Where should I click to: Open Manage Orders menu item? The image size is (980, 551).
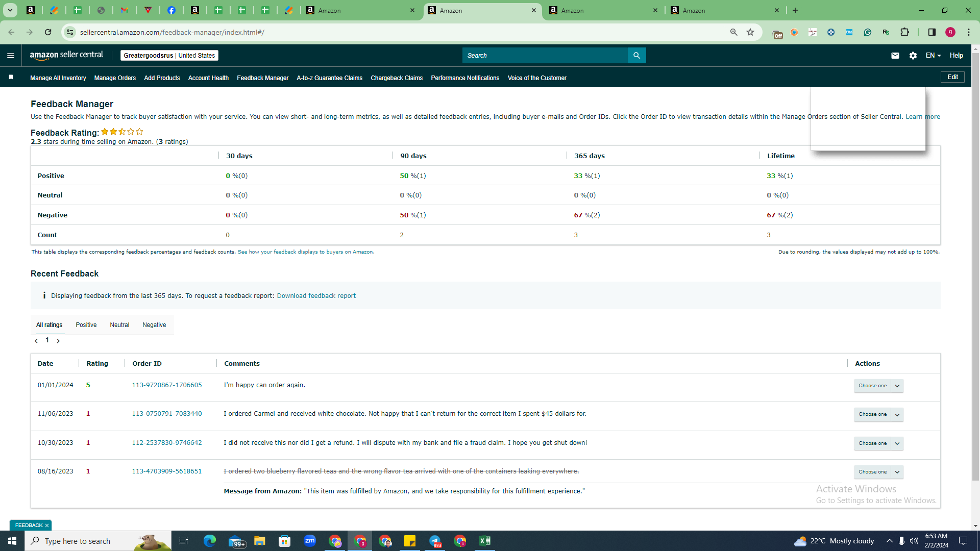click(x=115, y=78)
